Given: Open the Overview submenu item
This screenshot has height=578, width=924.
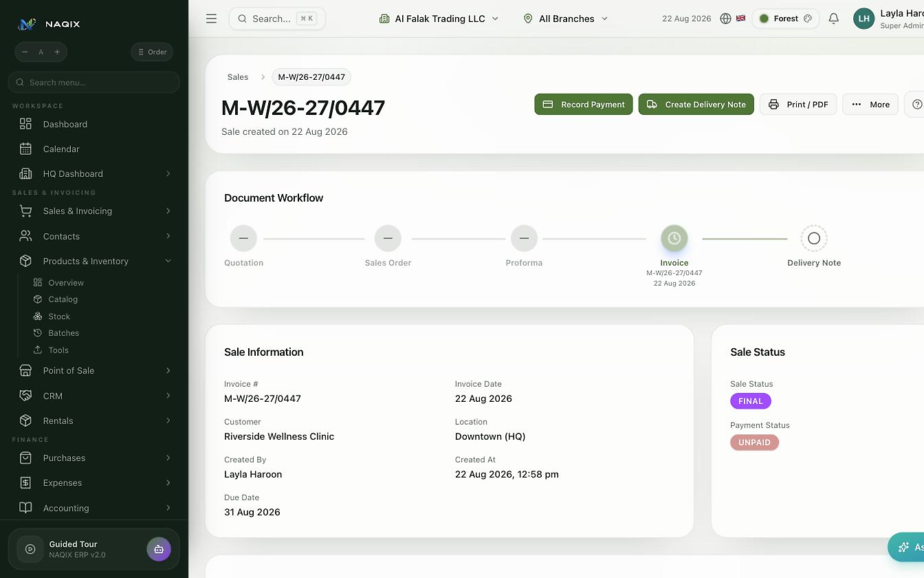Looking at the screenshot, I should [66, 283].
